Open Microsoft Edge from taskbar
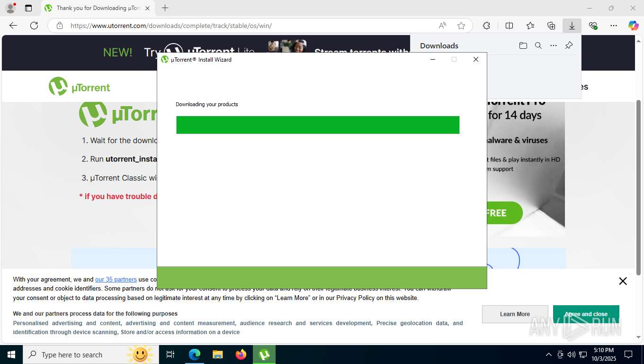Screen dimensions: 644x364 click(195, 355)
